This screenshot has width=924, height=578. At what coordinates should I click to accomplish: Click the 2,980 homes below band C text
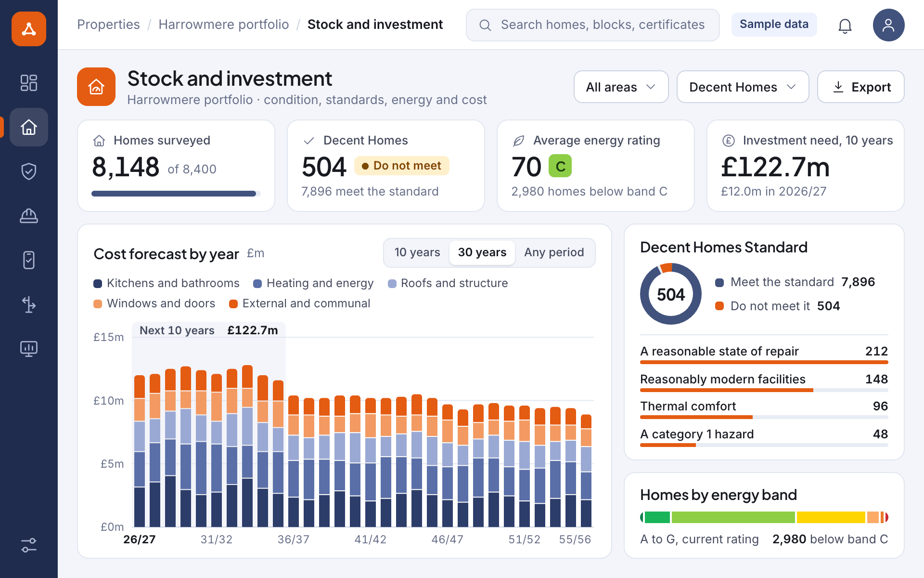pyautogui.click(x=589, y=192)
